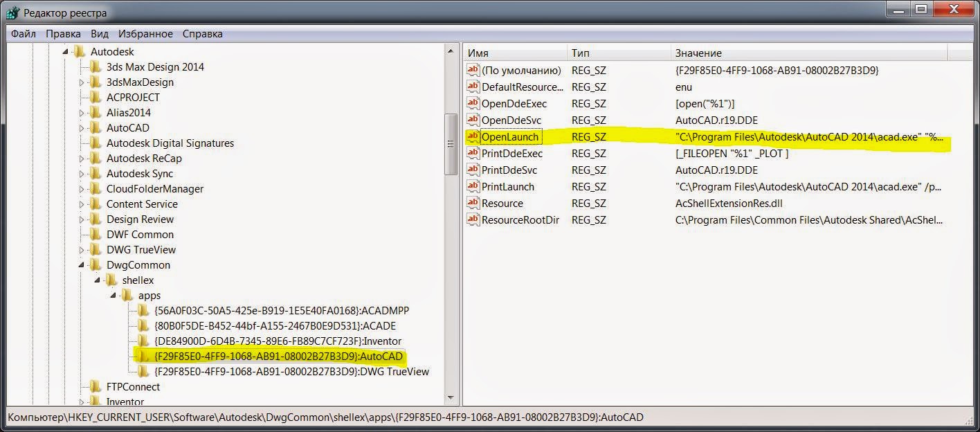This screenshot has width=980, height=432.
Task: Click the shellex folder icon
Action: pyautogui.click(x=111, y=280)
